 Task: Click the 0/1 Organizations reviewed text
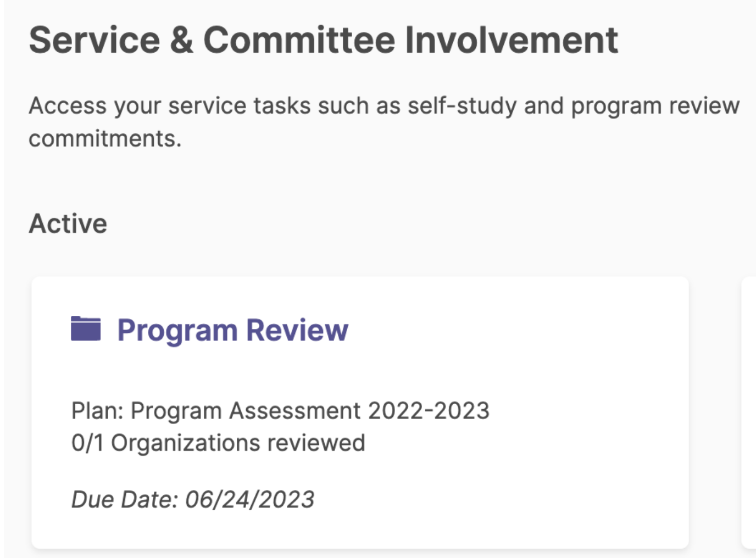coord(218,443)
